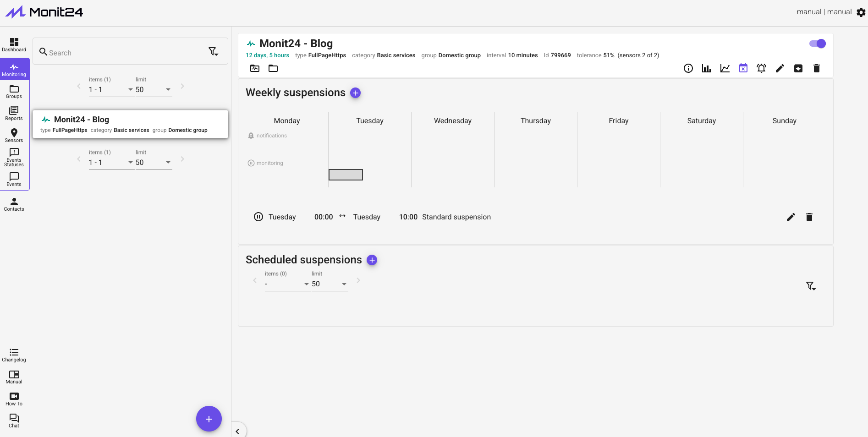This screenshot has height=437, width=868.
Task: Delete the Tuesday standard suspension entry
Action: point(809,217)
